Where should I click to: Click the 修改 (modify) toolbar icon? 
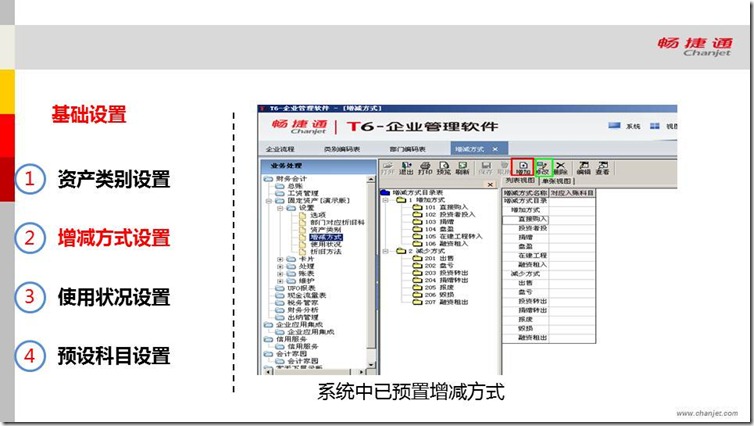click(x=543, y=167)
